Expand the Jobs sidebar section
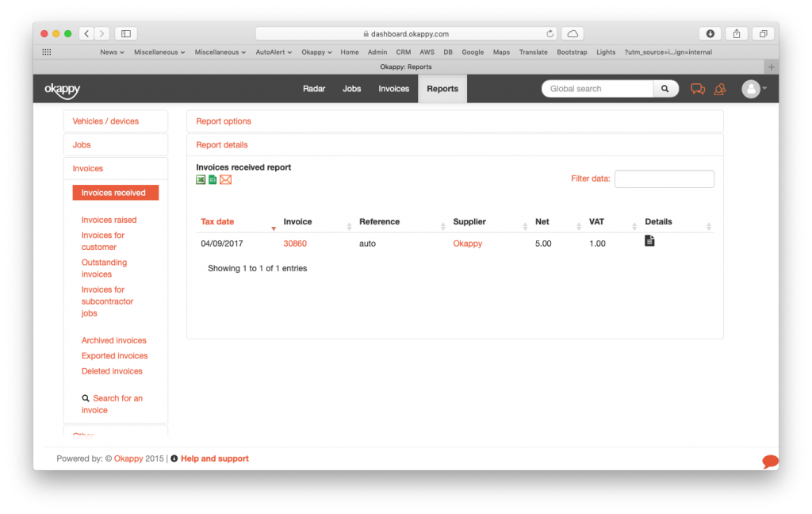Image resolution: width=812 pixels, height=514 pixels. (x=82, y=145)
